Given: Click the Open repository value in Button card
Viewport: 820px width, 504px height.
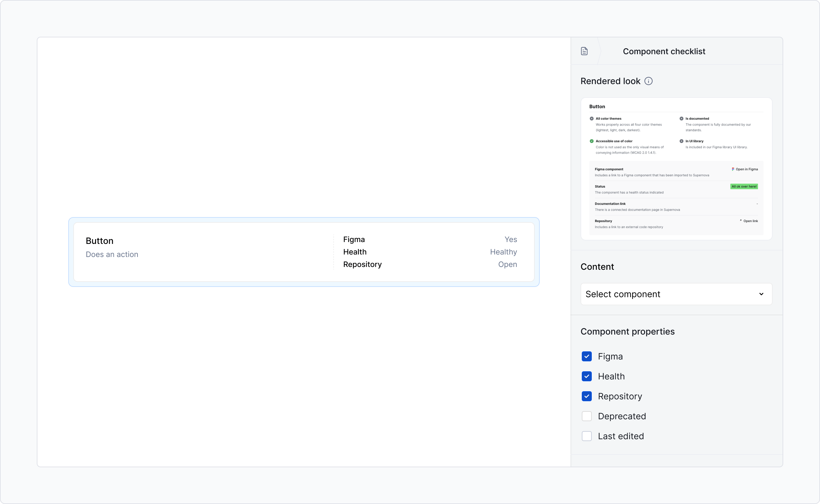Looking at the screenshot, I should [507, 264].
